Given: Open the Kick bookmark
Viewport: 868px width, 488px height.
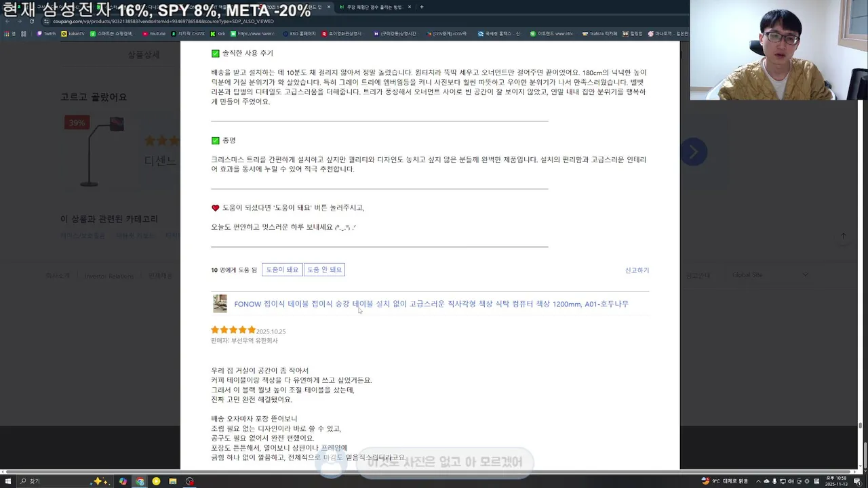Looking at the screenshot, I should click(x=218, y=33).
